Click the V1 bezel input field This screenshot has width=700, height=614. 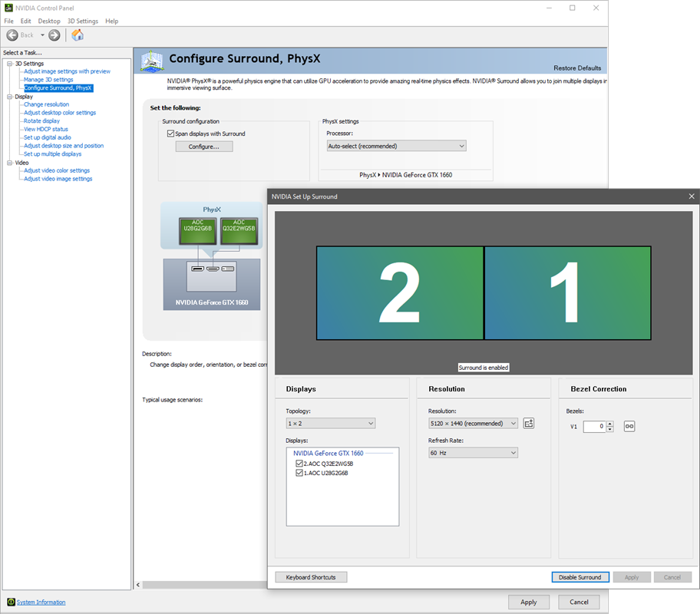(594, 427)
